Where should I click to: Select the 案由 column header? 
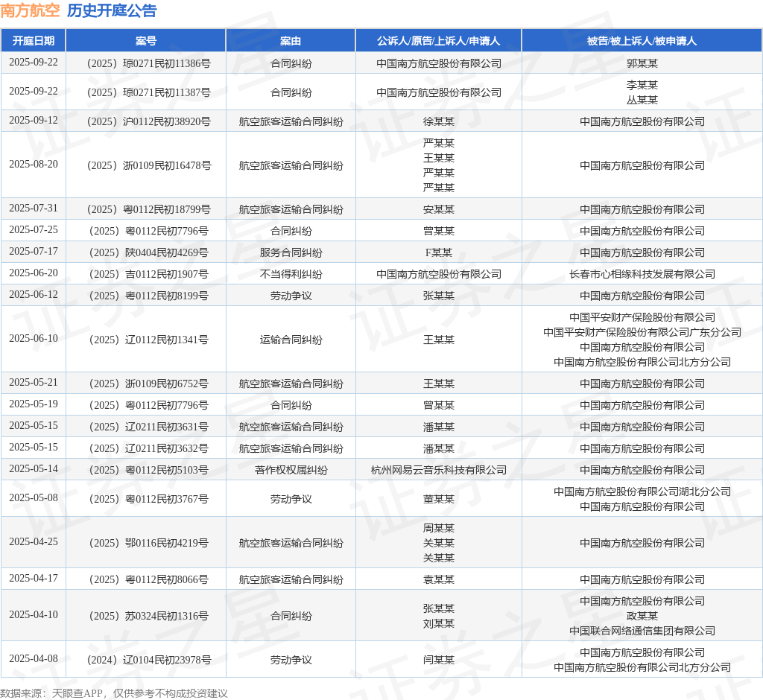coord(291,41)
